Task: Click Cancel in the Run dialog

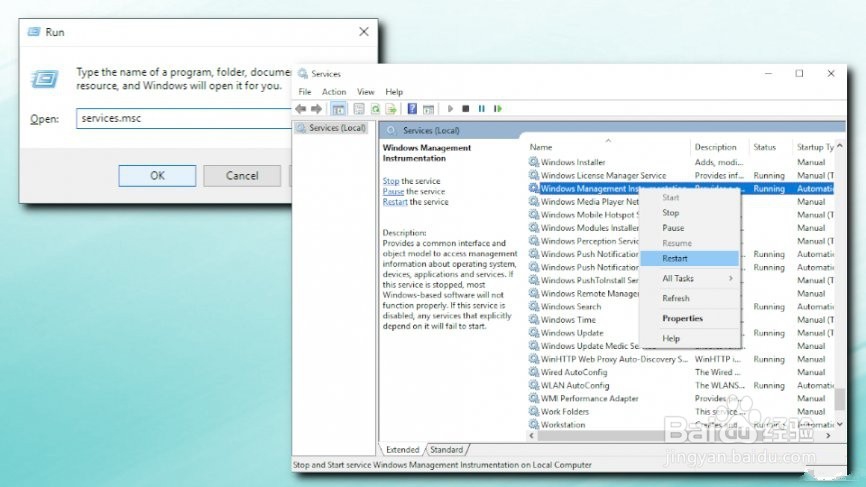Action: click(x=242, y=176)
